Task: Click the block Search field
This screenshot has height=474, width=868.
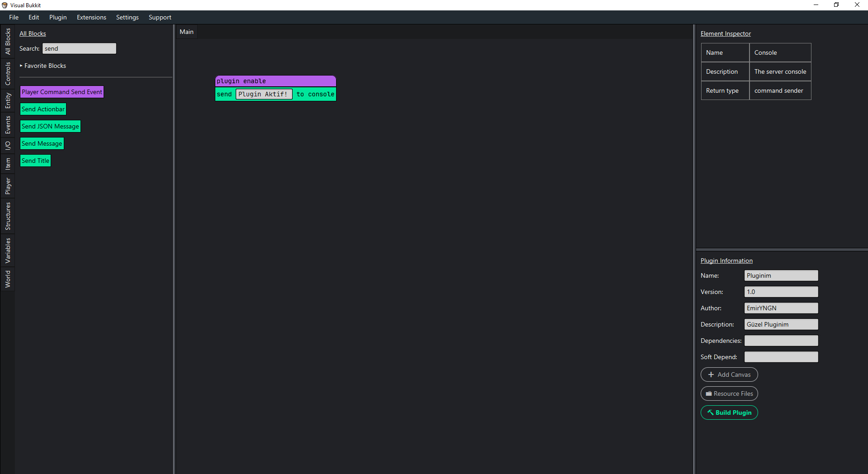Action: (x=79, y=48)
